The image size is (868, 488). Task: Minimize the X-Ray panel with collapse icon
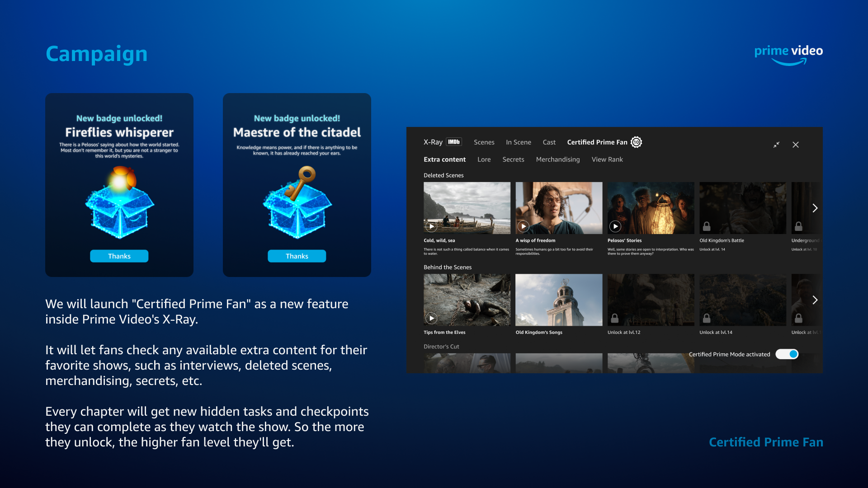(776, 145)
